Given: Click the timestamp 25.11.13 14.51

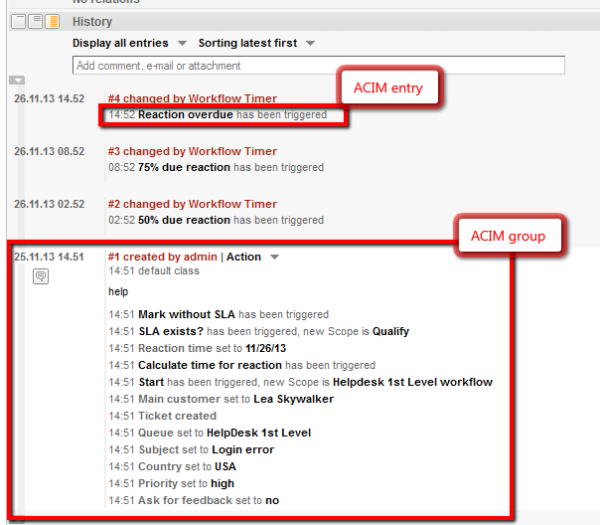Looking at the screenshot, I should (x=49, y=257).
